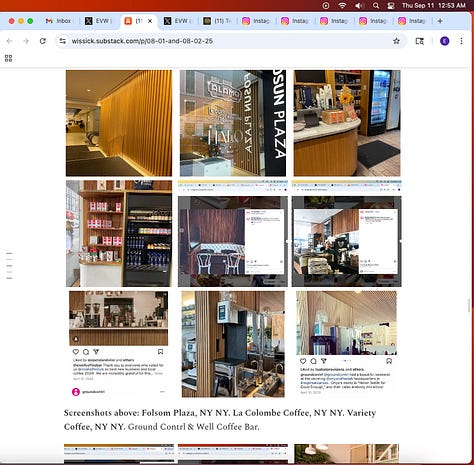
Task: Go back to the previous page
Action: click(9, 41)
